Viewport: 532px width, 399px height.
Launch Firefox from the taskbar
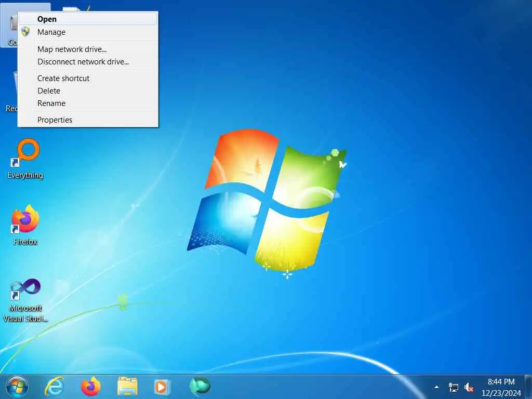pos(91,387)
